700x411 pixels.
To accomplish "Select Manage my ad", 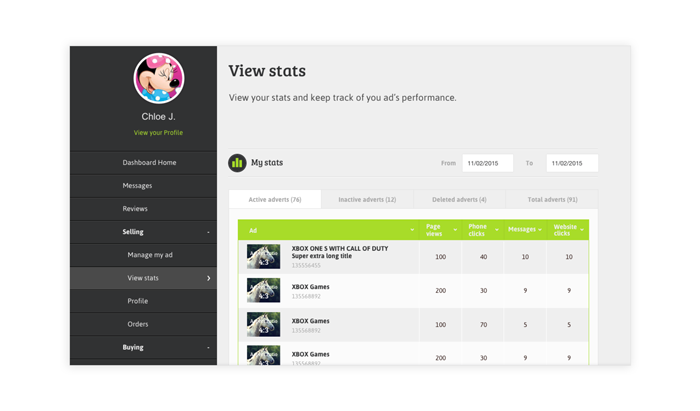I will click(x=150, y=255).
